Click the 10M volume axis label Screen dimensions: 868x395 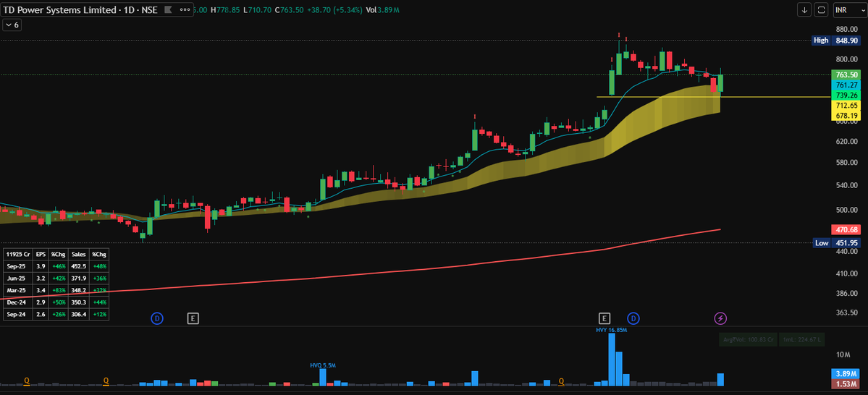point(843,354)
